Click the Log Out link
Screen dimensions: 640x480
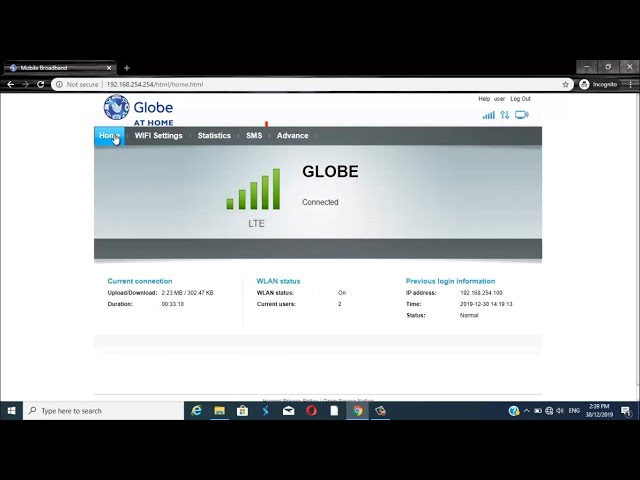pyautogui.click(x=520, y=99)
